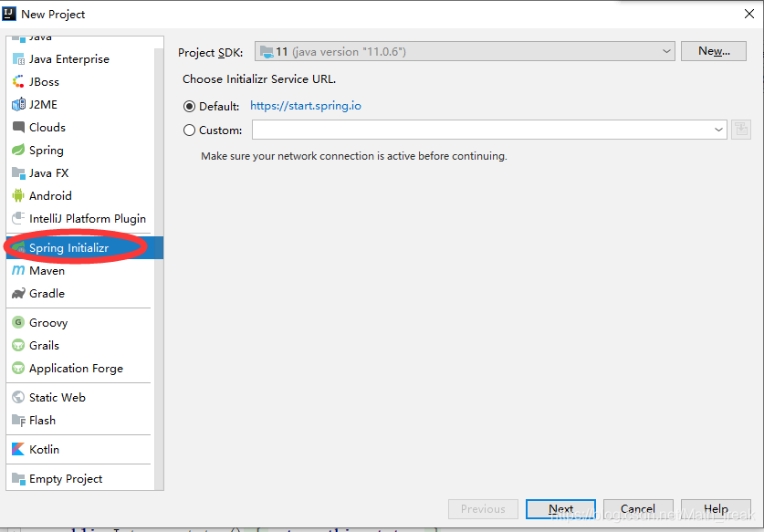The image size is (764, 532).
Task: Click the Application Forge icon
Action: (x=18, y=369)
